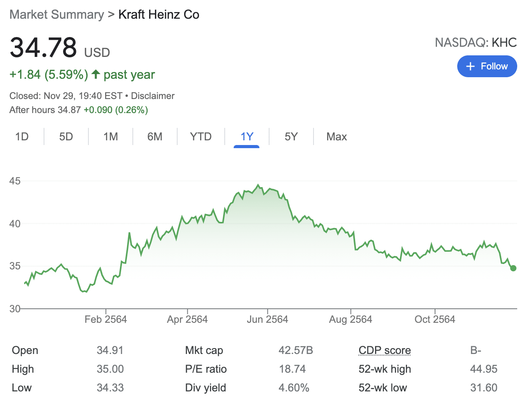Open the YTD performance chart

[201, 136]
